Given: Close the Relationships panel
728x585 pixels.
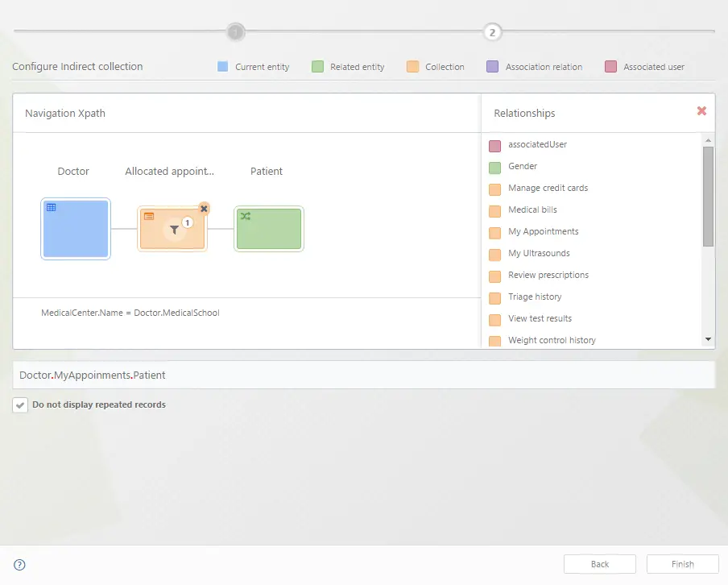Looking at the screenshot, I should [701, 111].
